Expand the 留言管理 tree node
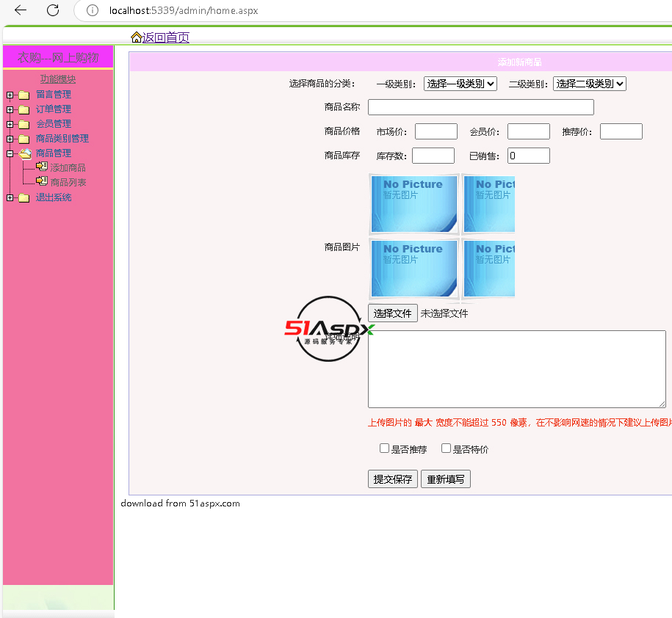The height and width of the screenshot is (618, 672). (x=10, y=95)
